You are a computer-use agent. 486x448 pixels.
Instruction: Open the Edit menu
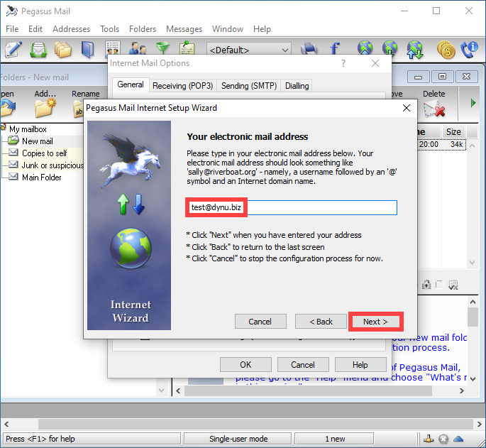pos(35,29)
